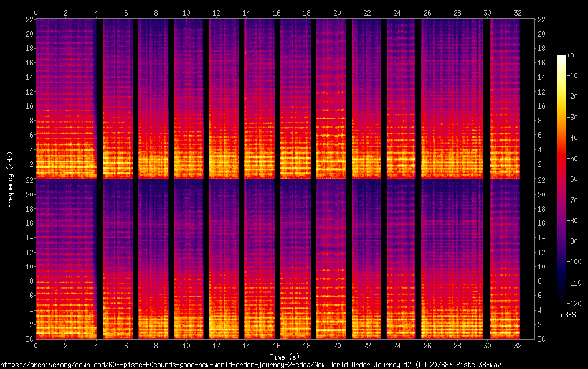This screenshot has width=588, height=369.
Task: Click inside the lower channel spectrogram plot
Action: coord(285,259)
